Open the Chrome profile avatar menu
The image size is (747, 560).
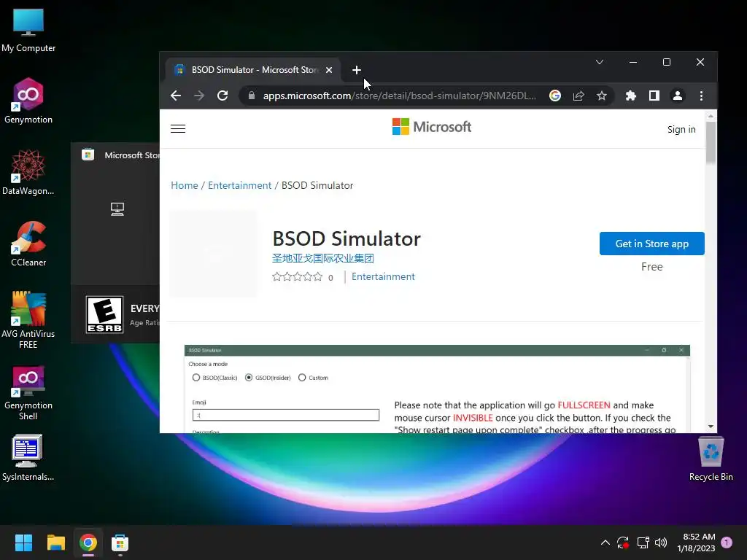(x=678, y=96)
